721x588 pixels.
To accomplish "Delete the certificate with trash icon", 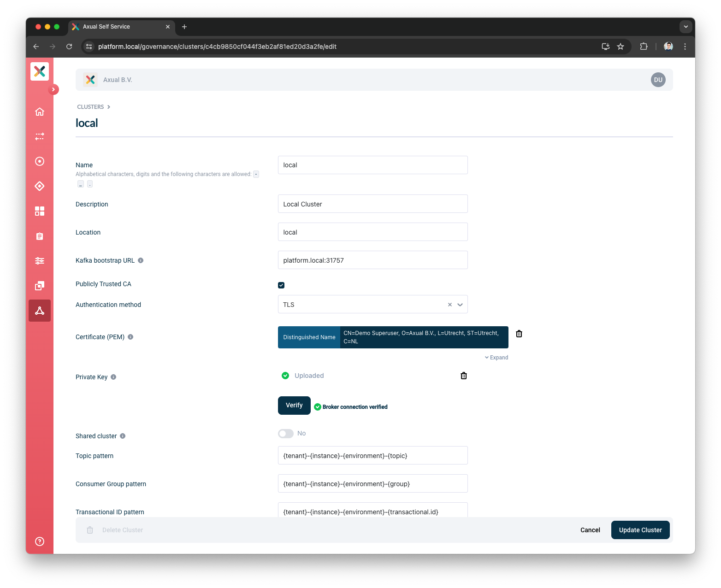I will [519, 334].
